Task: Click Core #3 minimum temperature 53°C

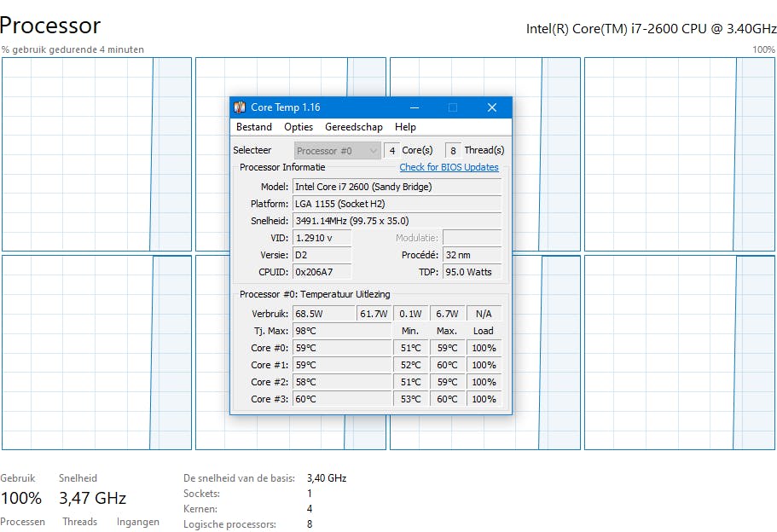Action: [411, 399]
